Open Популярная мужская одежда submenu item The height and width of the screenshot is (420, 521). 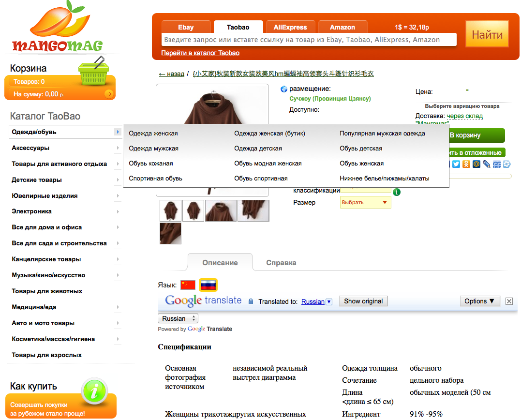click(x=382, y=133)
